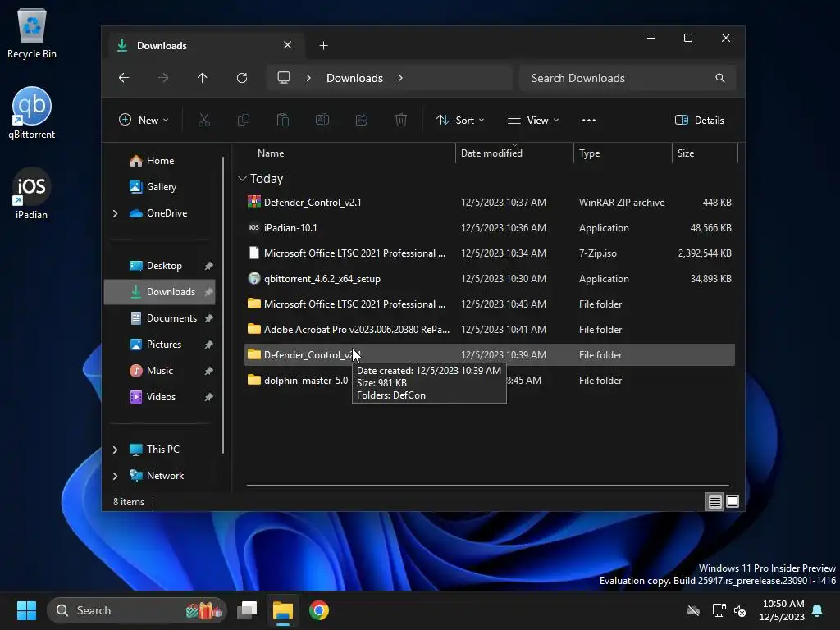The height and width of the screenshot is (630, 840).
Task: Click the search magnifier icon
Action: (x=720, y=78)
